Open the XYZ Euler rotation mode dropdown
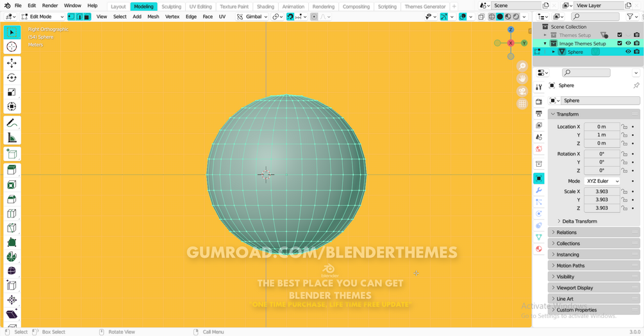This screenshot has height=336, width=644. point(602,181)
